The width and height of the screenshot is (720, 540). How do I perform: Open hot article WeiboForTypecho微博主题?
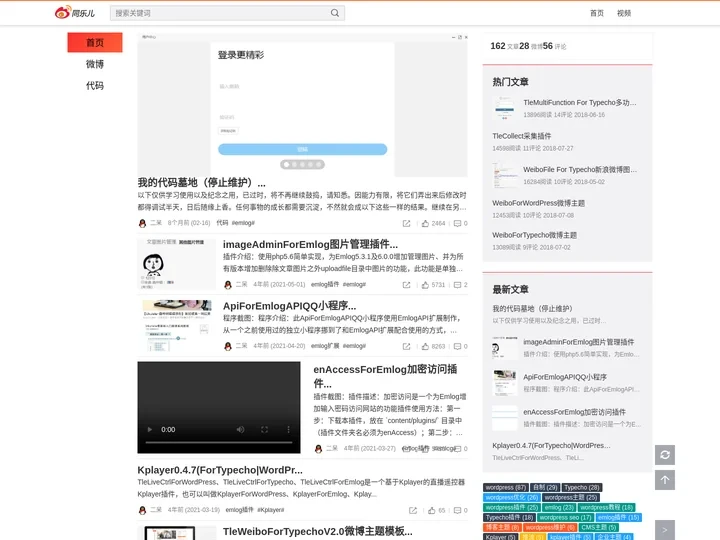pyautogui.click(x=534, y=235)
